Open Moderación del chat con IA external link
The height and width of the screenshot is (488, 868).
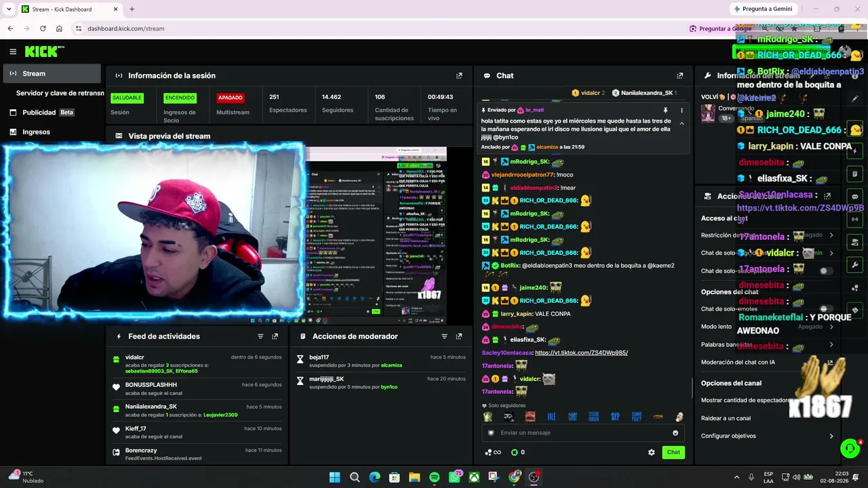[x=830, y=363]
